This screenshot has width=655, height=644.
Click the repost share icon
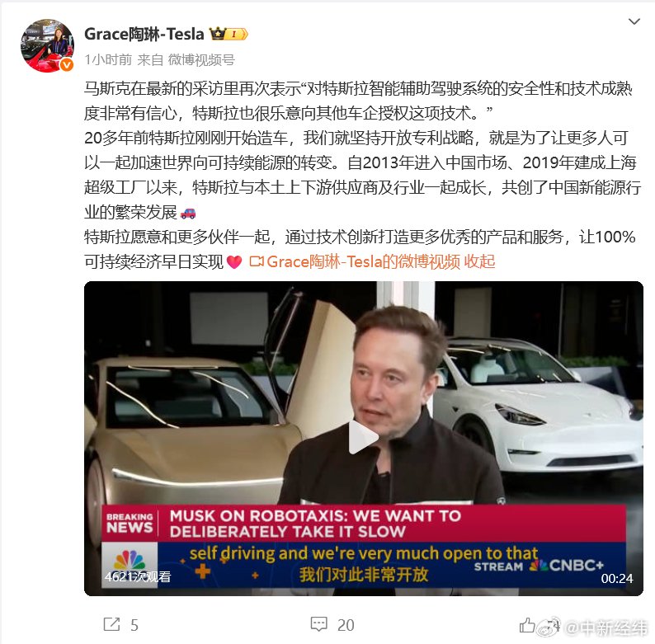(x=111, y=624)
